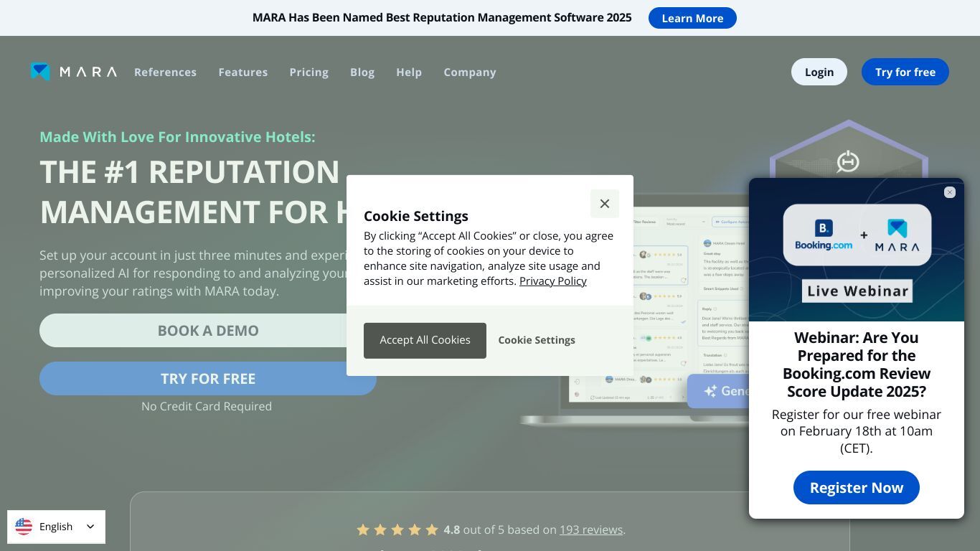
Task: Open the Features menu
Action: [243, 72]
